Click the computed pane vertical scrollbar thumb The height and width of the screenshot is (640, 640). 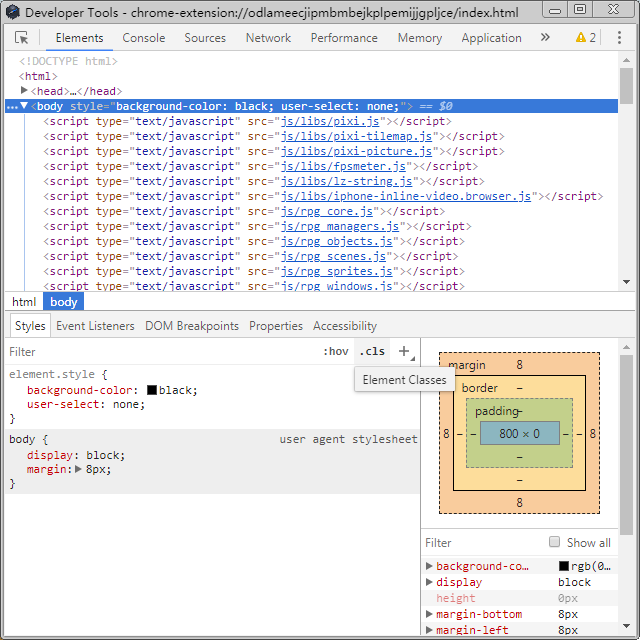tap(626, 444)
